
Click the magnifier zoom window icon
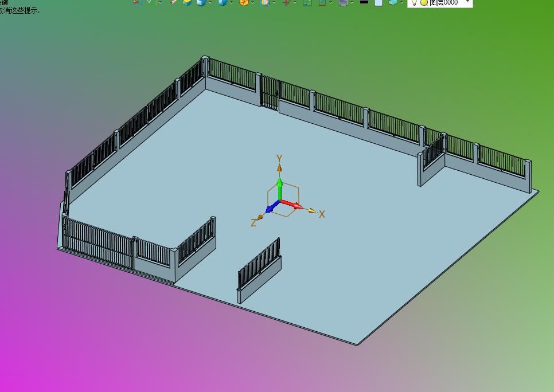coord(266,2)
